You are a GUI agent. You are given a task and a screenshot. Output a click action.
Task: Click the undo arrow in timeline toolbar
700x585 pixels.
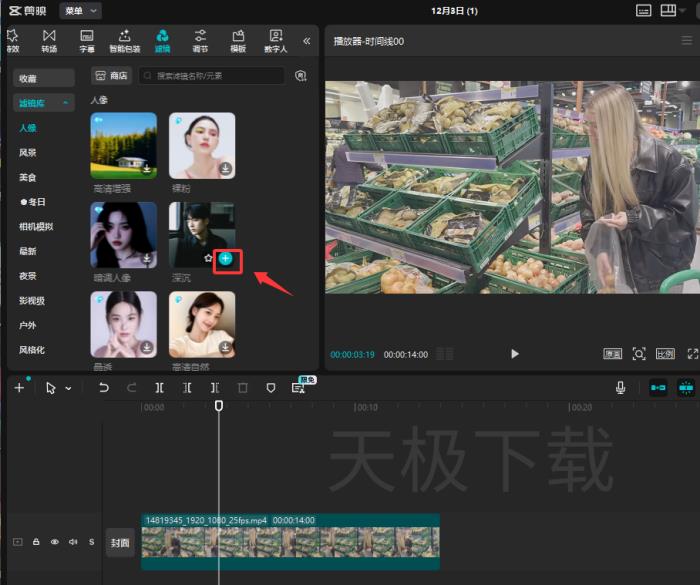coord(103,388)
